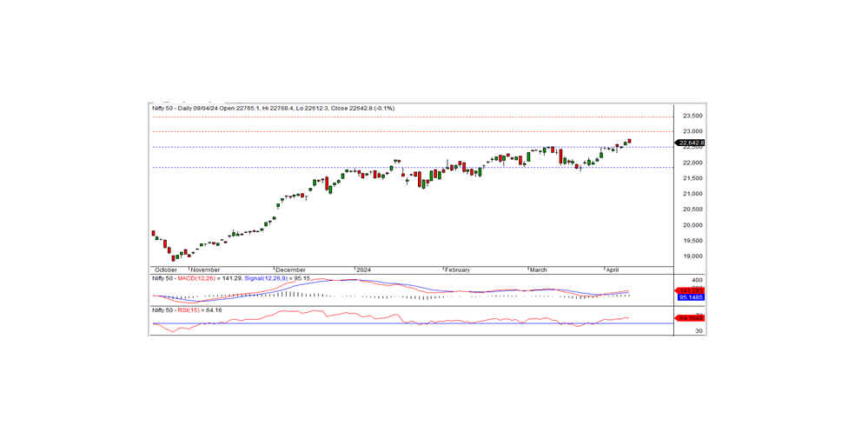Viewport: 868px width, 446px height.
Task: Click the black 22,642.8 current price tag
Action: click(691, 143)
